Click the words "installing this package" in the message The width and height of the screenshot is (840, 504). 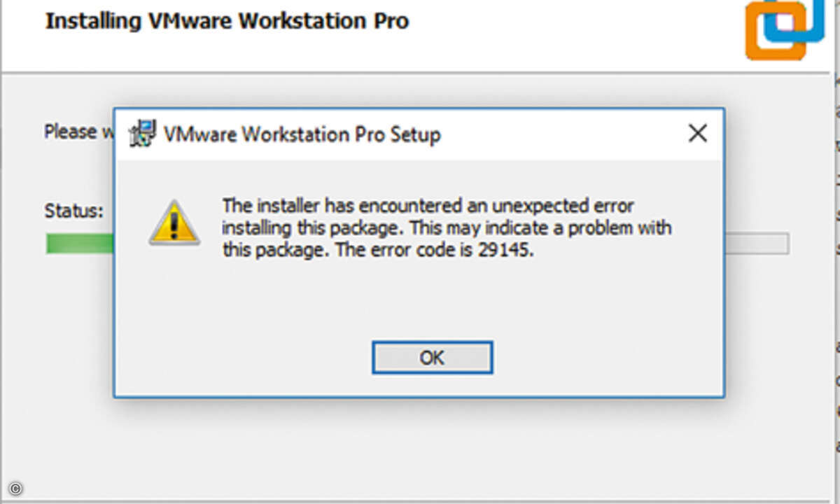[x=314, y=228]
